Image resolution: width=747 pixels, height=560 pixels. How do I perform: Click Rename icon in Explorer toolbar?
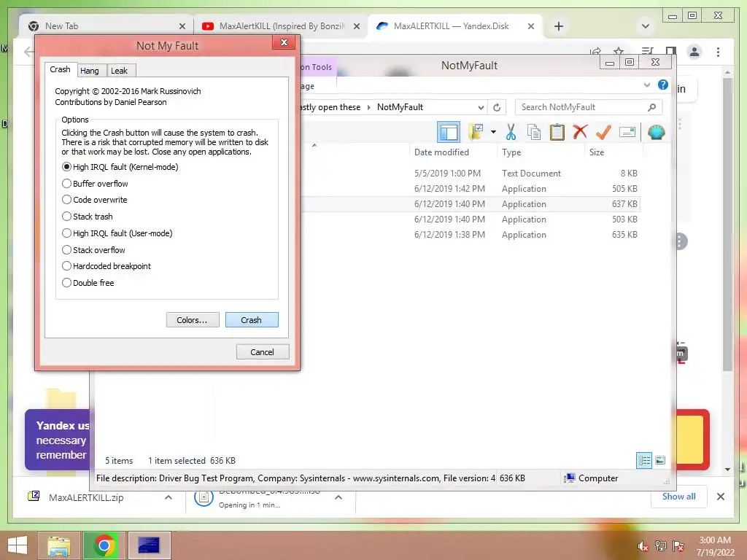627,133
